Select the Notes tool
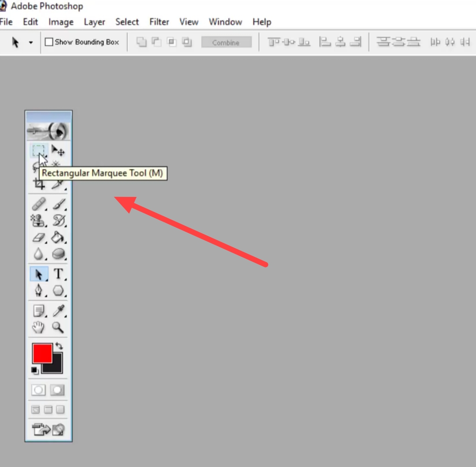476x467 pixels. click(39, 311)
